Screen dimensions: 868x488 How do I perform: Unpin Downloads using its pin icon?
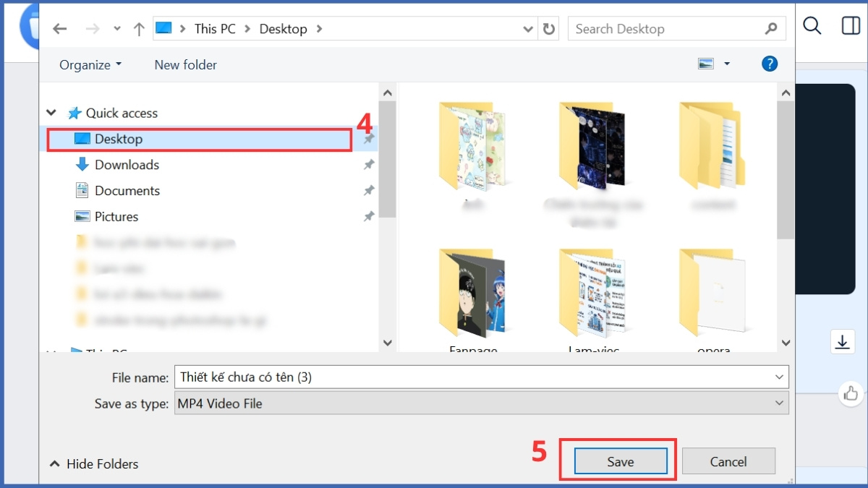coord(369,165)
